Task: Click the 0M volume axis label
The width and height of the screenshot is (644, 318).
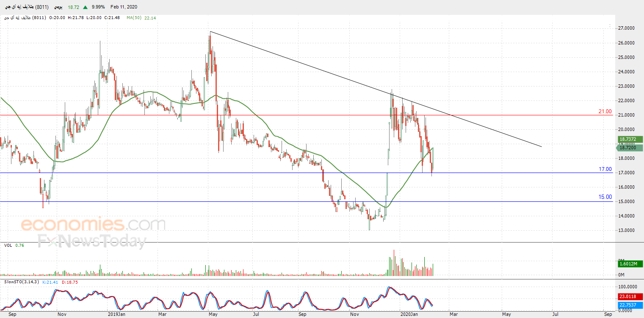Action: [622, 275]
